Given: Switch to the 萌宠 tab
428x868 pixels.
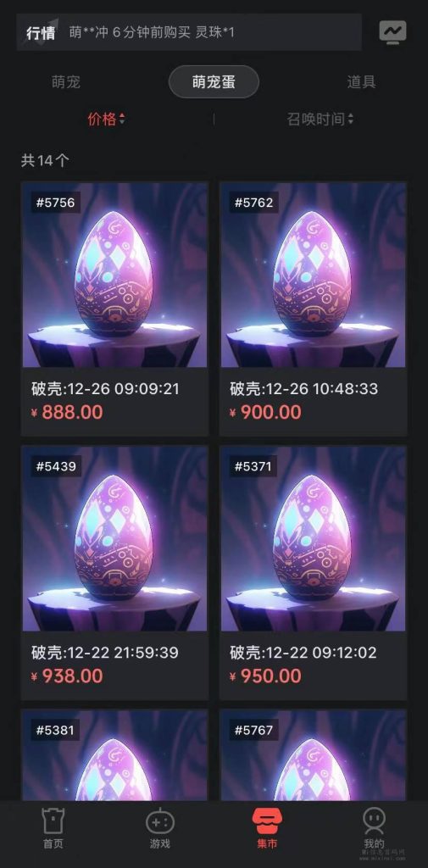Looking at the screenshot, I should pyautogui.click(x=66, y=82).
